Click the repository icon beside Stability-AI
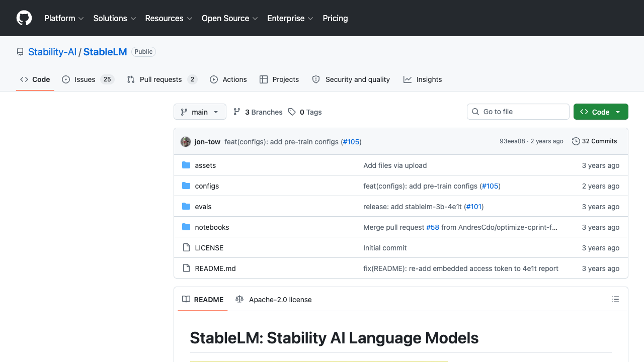The image size is (644, 362). point(20,52)
